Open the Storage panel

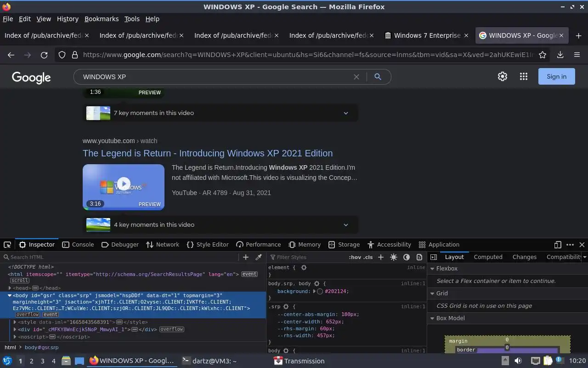(x=344, y=245)
